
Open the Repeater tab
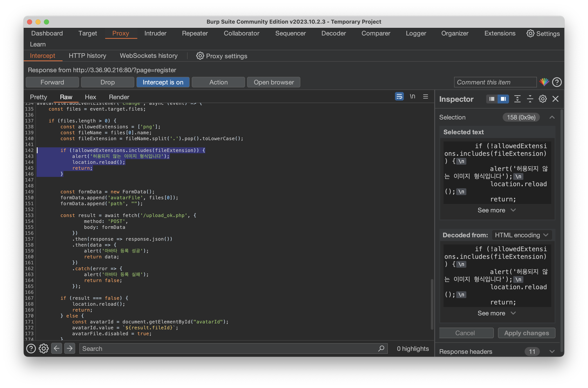195,33
